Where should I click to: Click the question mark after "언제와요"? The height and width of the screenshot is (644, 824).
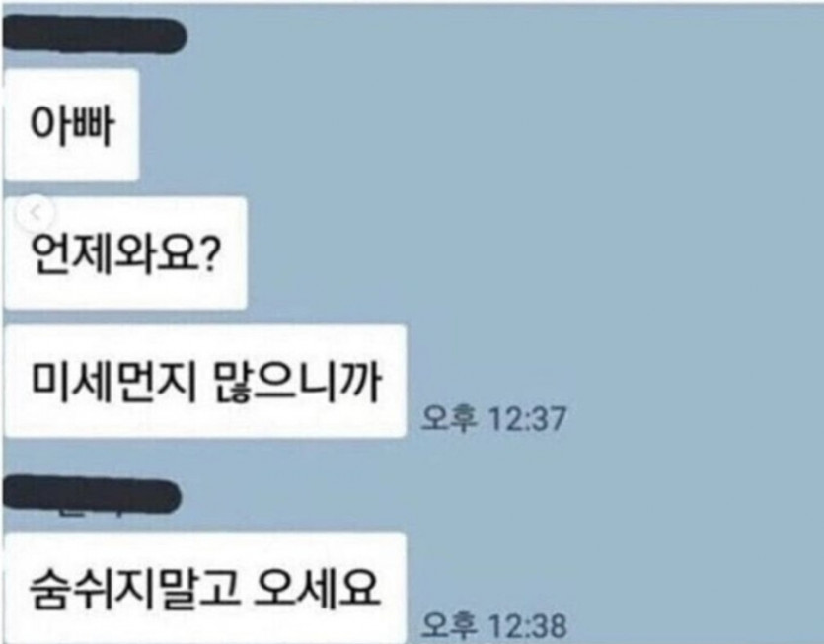click(x=208, y=254)
